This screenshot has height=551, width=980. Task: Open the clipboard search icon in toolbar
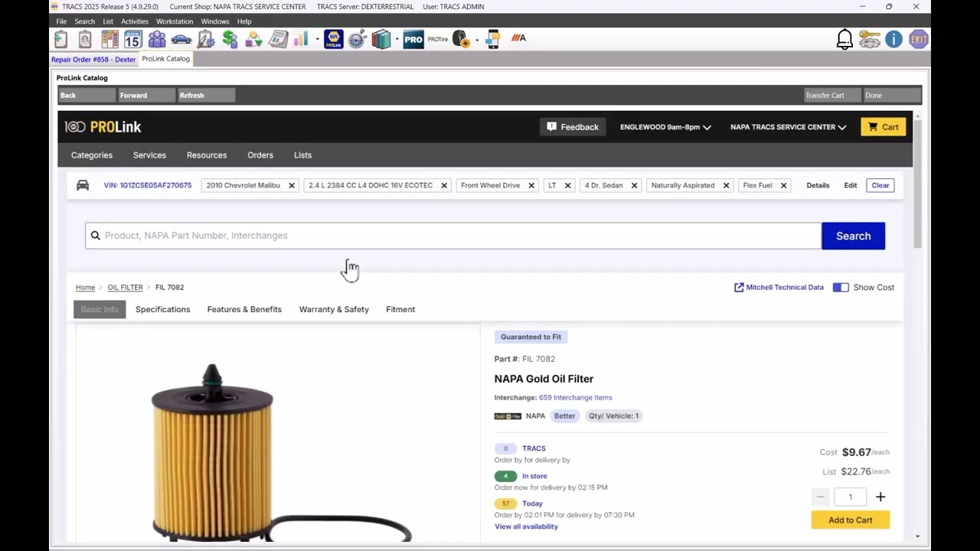point(85,39)
